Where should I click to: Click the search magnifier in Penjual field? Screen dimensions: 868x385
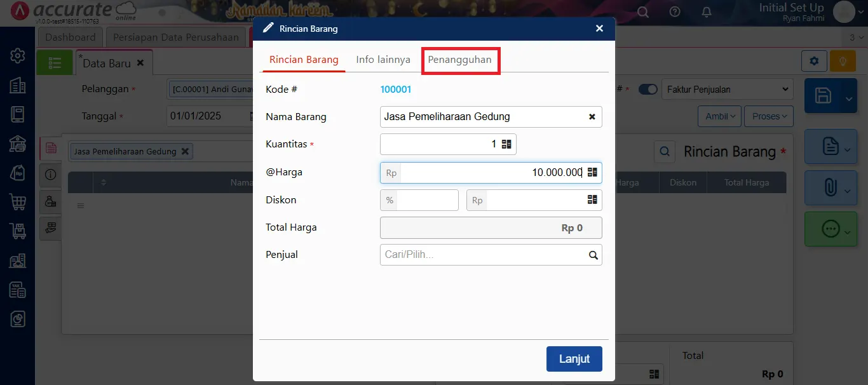(593, 255)
